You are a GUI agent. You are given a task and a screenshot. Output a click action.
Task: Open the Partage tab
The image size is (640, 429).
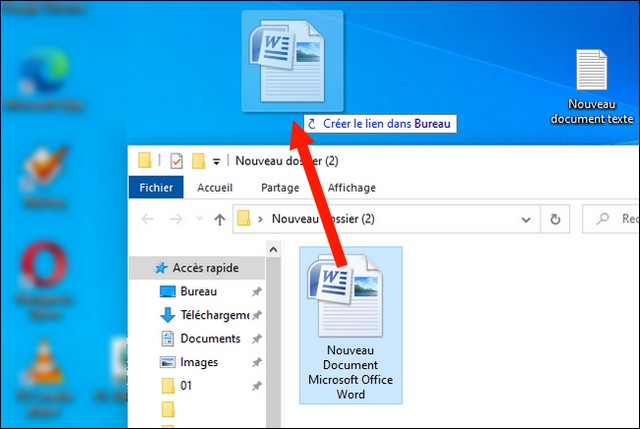click(280, 187)
